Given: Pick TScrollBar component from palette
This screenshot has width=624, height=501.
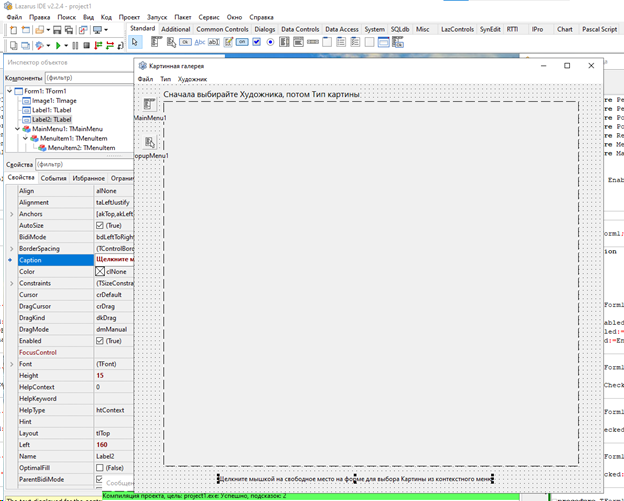Looking at the screenshot, I should pos(313,42).
